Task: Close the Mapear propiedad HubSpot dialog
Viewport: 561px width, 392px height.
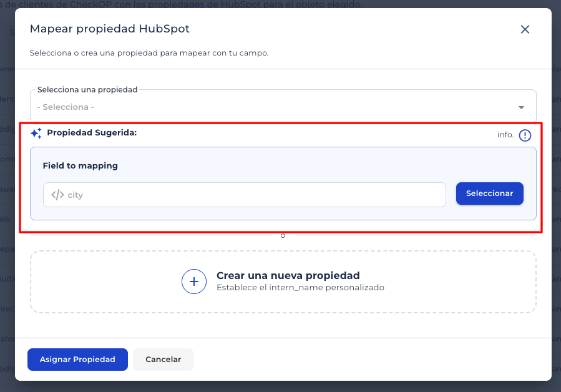Action: coord(525,29)
